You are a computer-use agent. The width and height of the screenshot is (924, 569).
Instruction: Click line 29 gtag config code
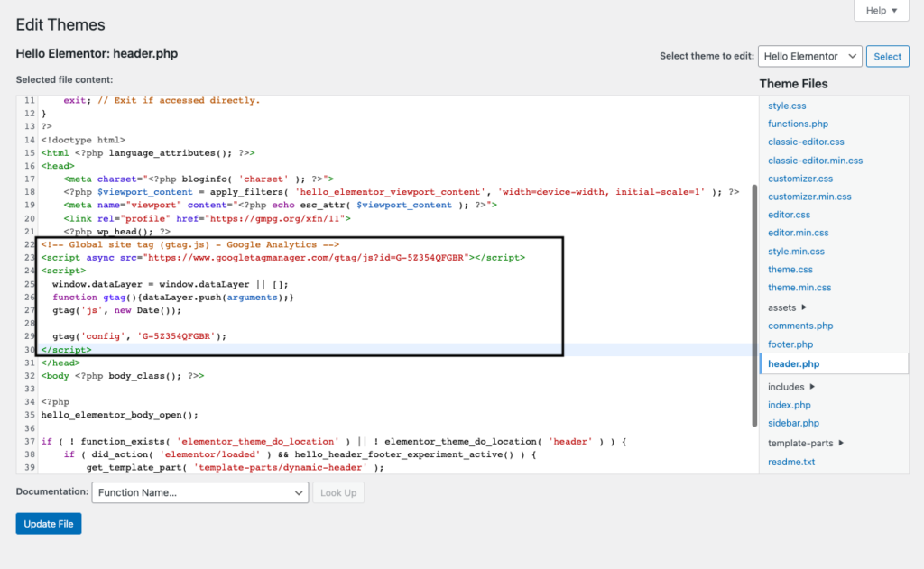[x=139, y=336]
